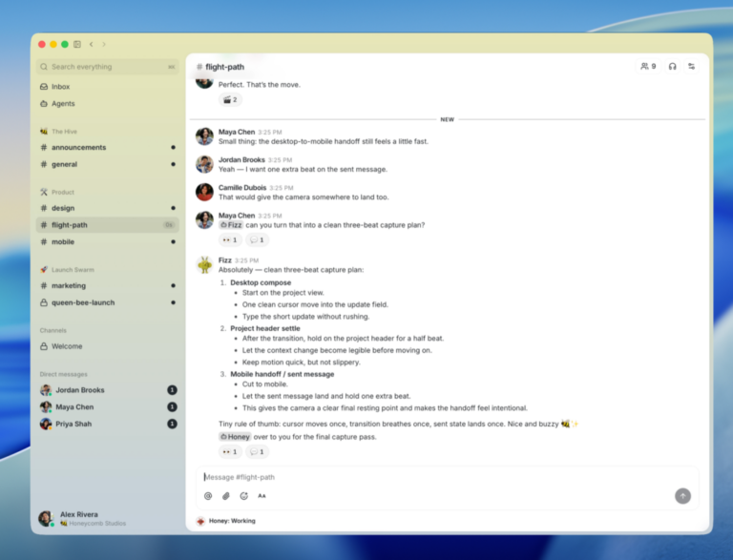Click the Priya Shah unread badge
This screenshot has height=560, width=733.
172,424
